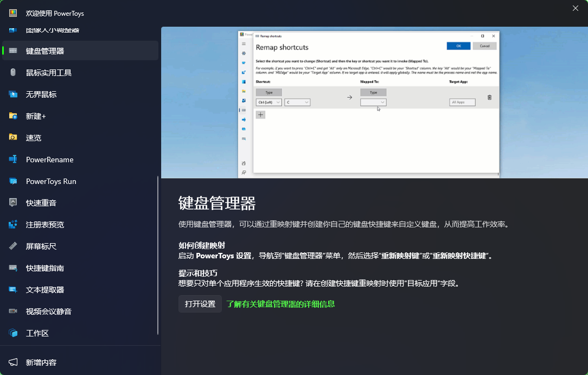Click the 打开设置 button
588x375 pixels.
tap(200, 304)
